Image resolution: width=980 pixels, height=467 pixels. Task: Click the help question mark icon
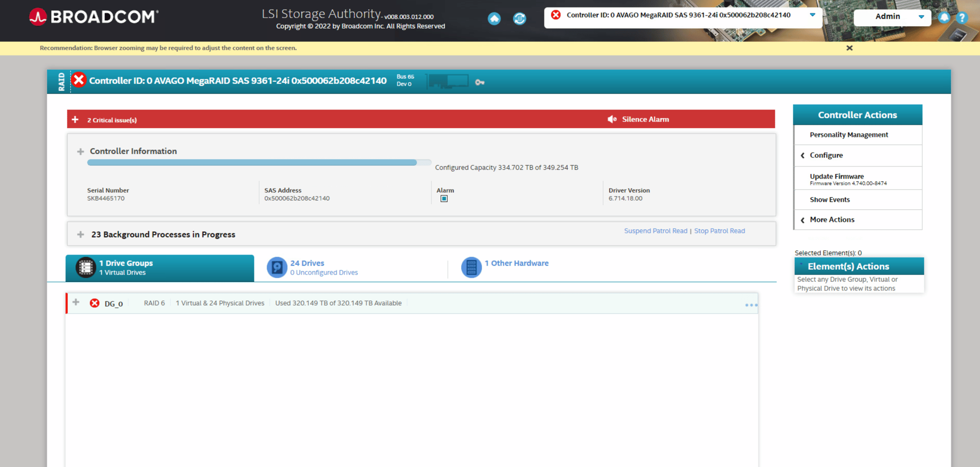click(963, 18)
